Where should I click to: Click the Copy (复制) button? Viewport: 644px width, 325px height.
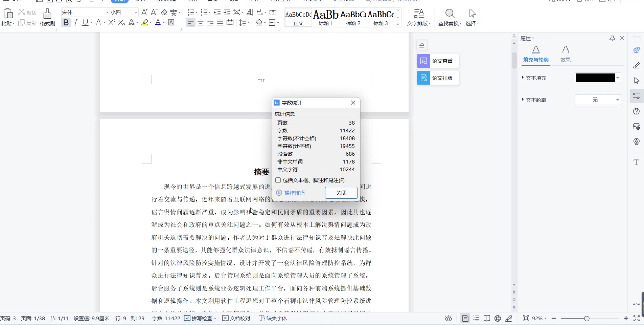click(x=27, y=23)
